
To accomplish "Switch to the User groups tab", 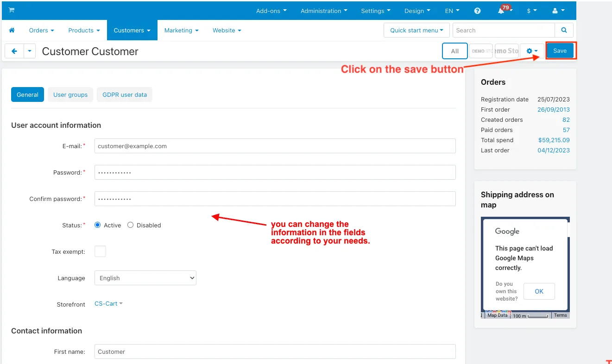I will tap(70, 94).
